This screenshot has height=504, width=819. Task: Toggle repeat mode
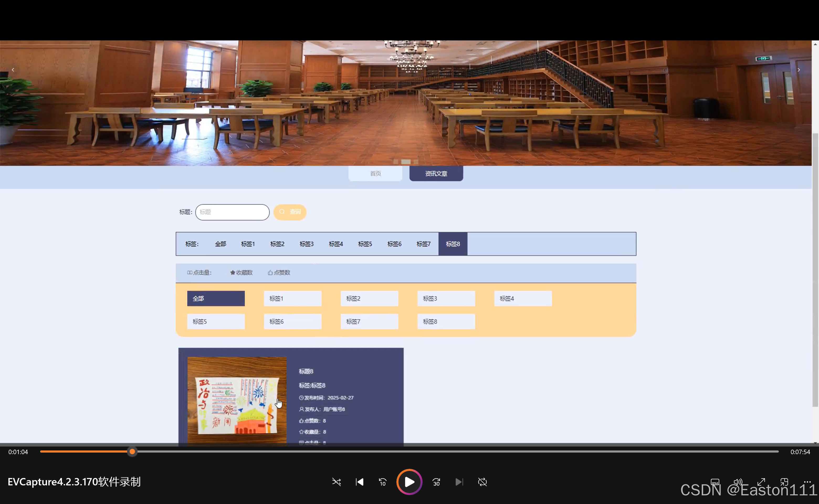[x=482, y=482]
